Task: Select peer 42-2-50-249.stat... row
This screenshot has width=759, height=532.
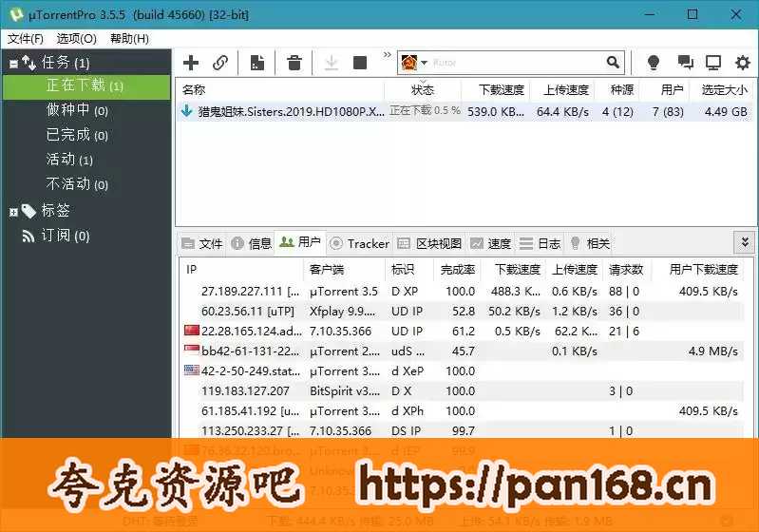Action: (x=463, y=370)
